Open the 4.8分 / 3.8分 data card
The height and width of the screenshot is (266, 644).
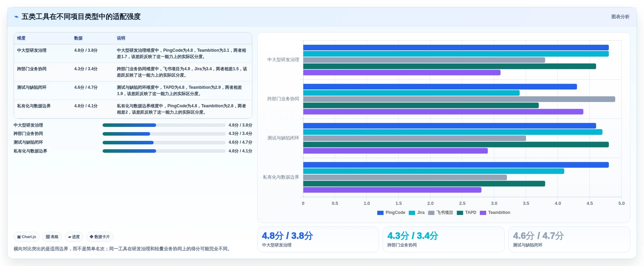pos(318,239)
